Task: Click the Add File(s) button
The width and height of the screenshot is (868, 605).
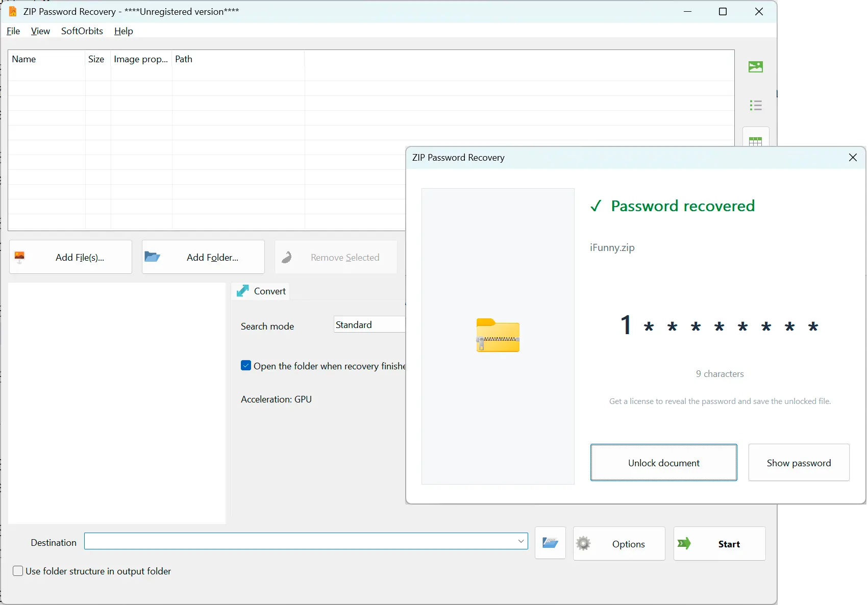Action: coord(70,257)
